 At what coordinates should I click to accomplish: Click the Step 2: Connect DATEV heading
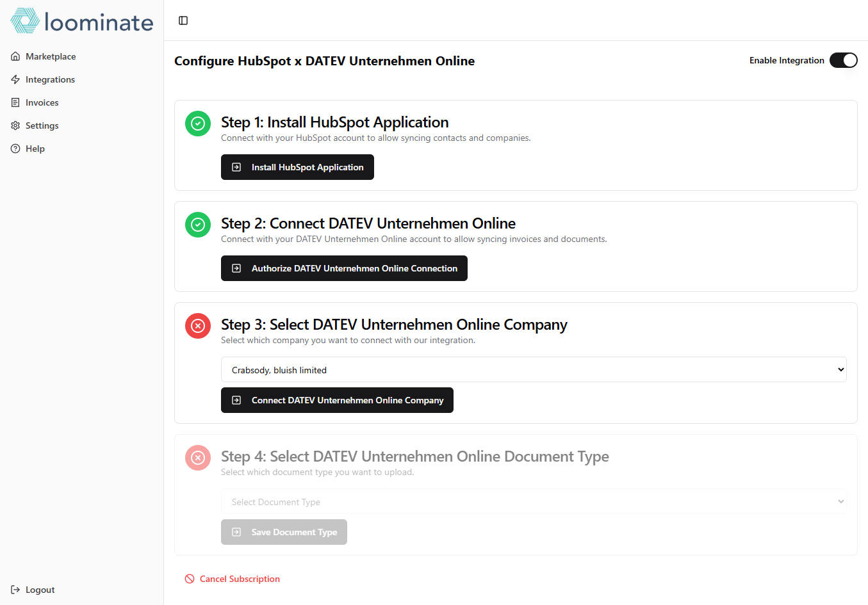point(368,223)
